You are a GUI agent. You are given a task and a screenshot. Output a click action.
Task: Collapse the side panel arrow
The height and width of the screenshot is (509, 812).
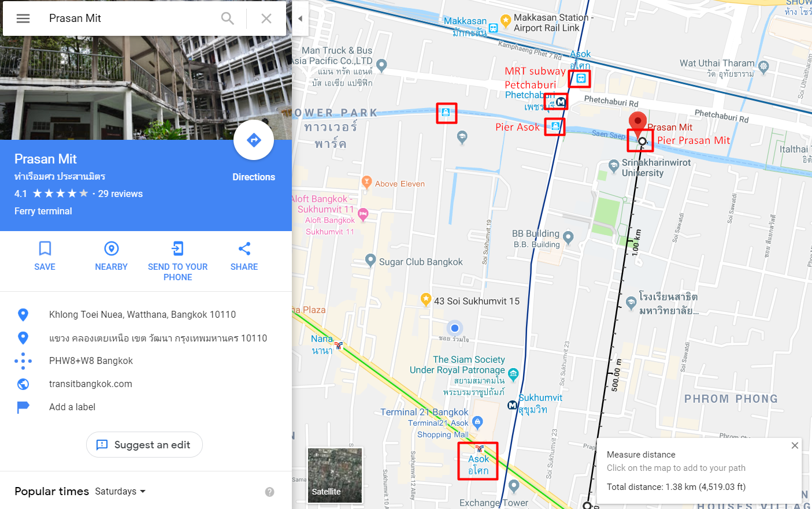[300, 18]
